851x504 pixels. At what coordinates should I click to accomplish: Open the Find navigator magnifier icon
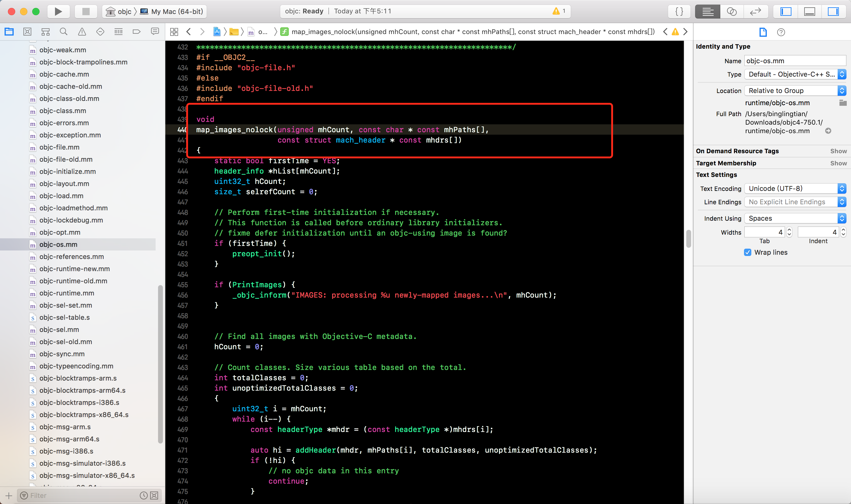[64, 32]
